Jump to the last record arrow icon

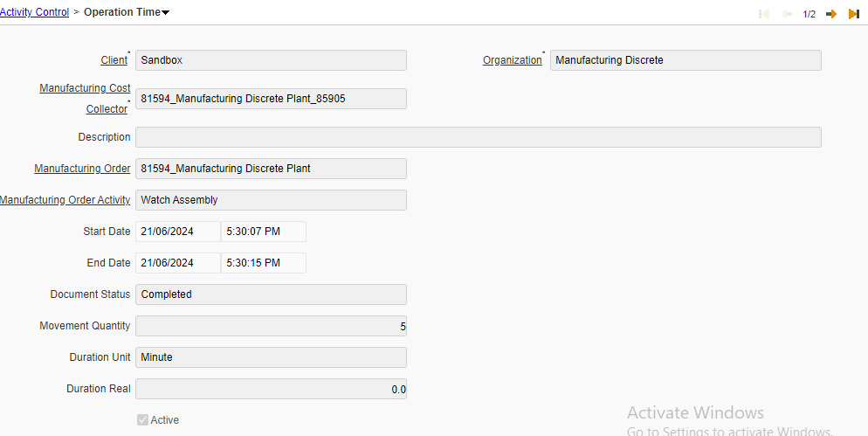[x=854, y=14]
